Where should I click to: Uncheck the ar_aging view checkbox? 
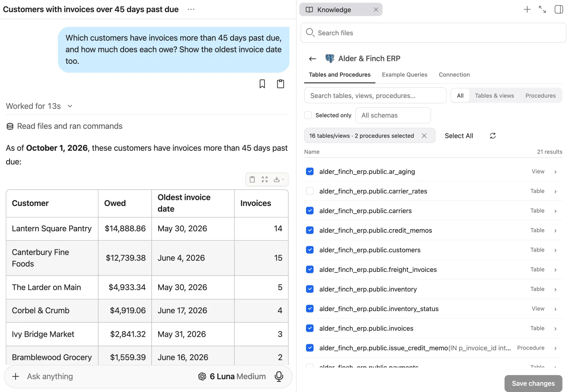pos(310,171)
